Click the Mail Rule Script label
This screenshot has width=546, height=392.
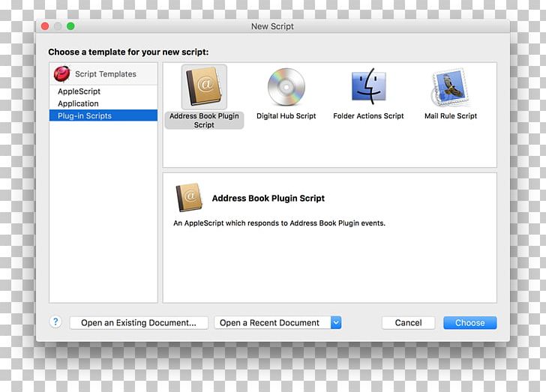[450, 116]
